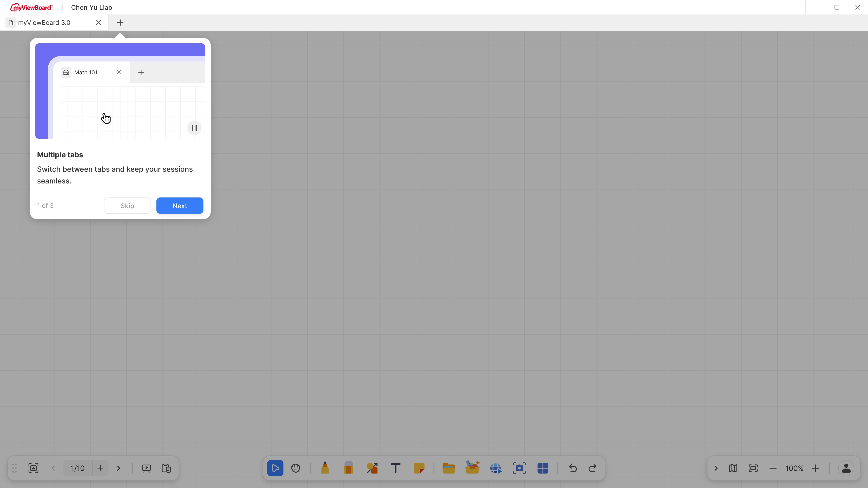Open the file folder tool
This screenshot has height=488, width=868.
click(x=448, y=468)
